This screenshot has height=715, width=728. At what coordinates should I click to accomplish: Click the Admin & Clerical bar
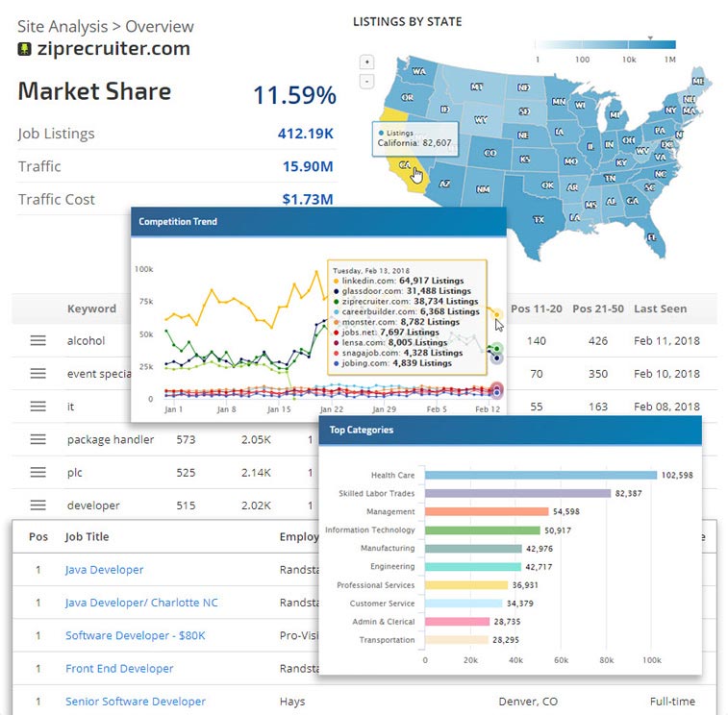tap(457, 621)
